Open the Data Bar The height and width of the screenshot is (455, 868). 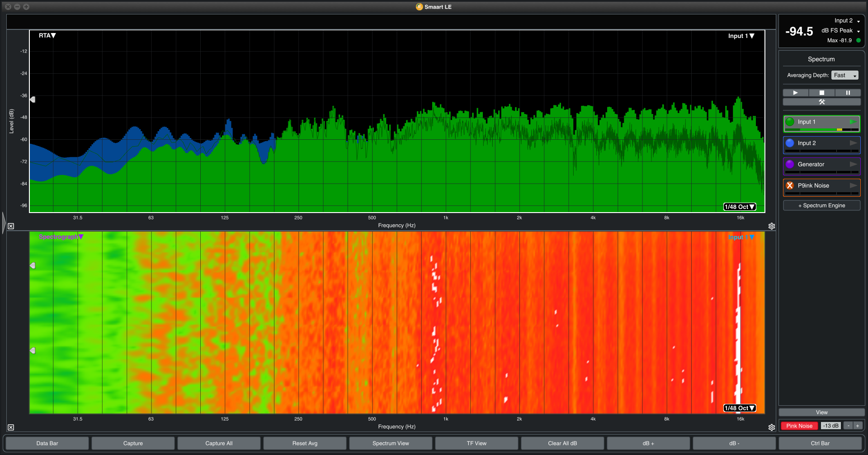(47, 443)
